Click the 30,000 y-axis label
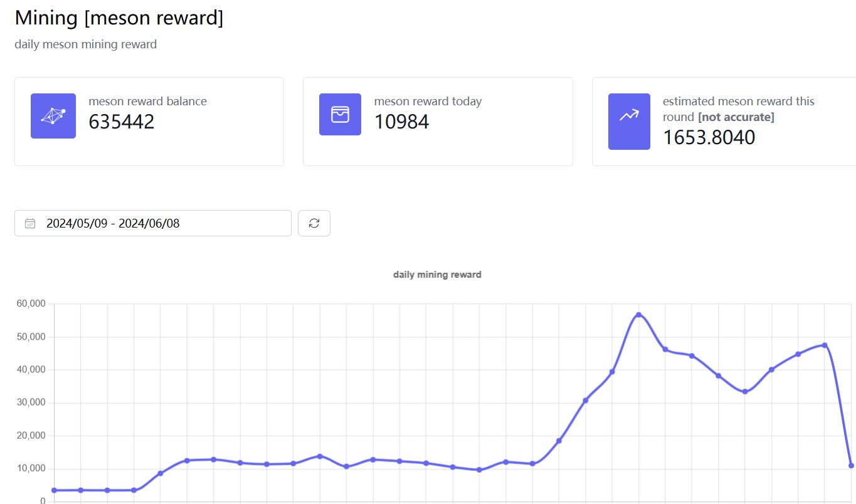The width and height of the screenshot is (856, 504). click(x=31, y=402)
